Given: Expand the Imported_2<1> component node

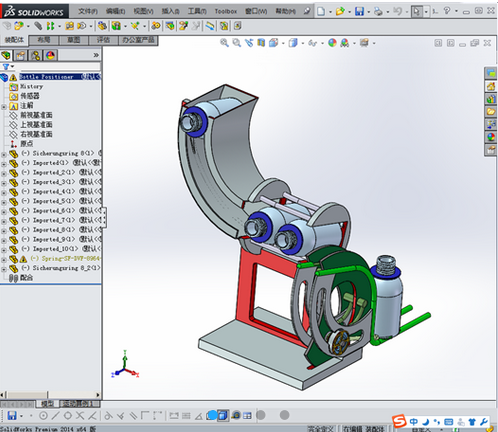Looking at the screenshot, I should 4,173.
